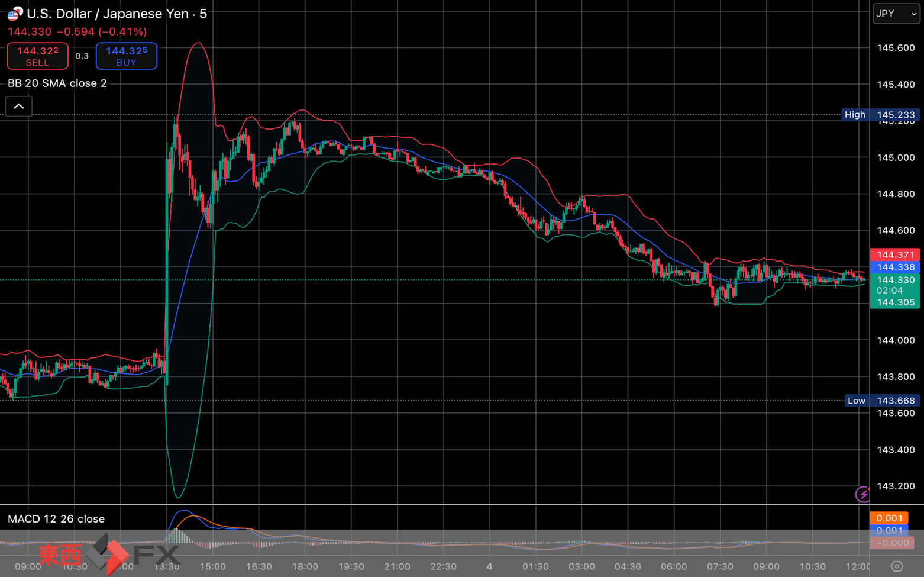Image resolution: width=924 pixels, height=577 pixels.
Task: Click the blue 144.338 basis price tag
Action: click(x=895, y=267)
